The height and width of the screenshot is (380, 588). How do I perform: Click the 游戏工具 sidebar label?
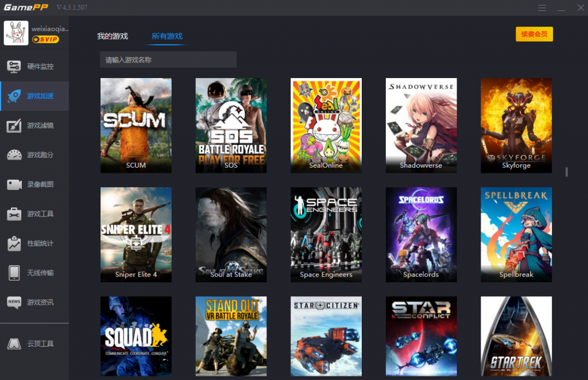[40, 214]
